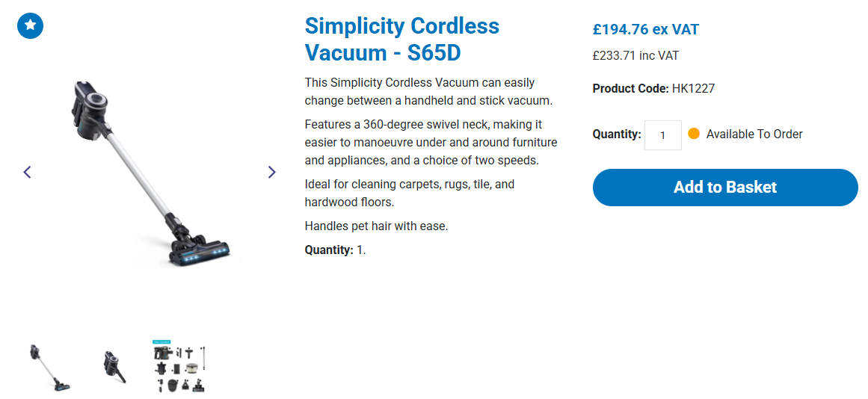View the accessories kit thumbnail
The height and width of the screenshot is (399, 868).
179,366
